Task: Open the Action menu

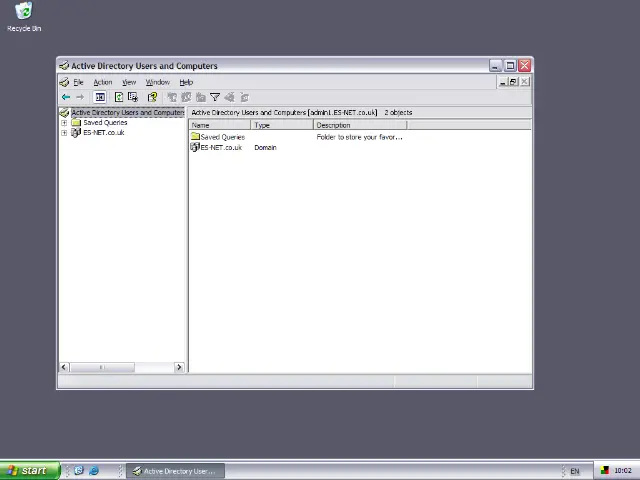Action: click(103, 82)
